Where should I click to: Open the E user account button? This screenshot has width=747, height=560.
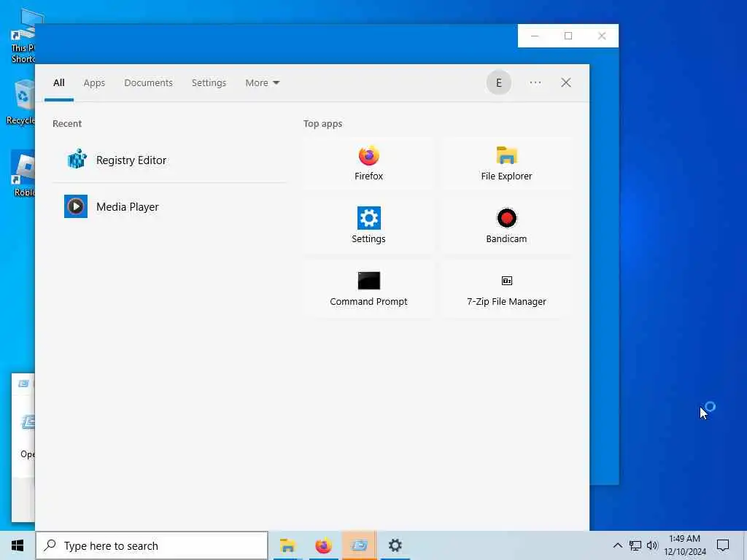tap(499, 83)
